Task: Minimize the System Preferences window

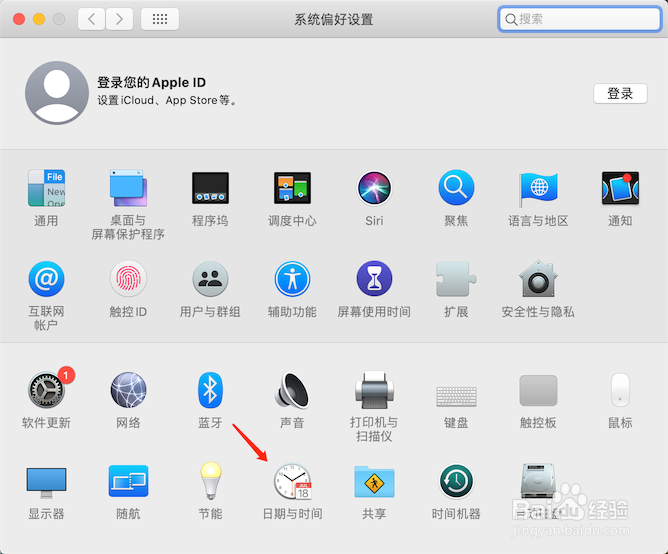Action: tap(39, 19)
